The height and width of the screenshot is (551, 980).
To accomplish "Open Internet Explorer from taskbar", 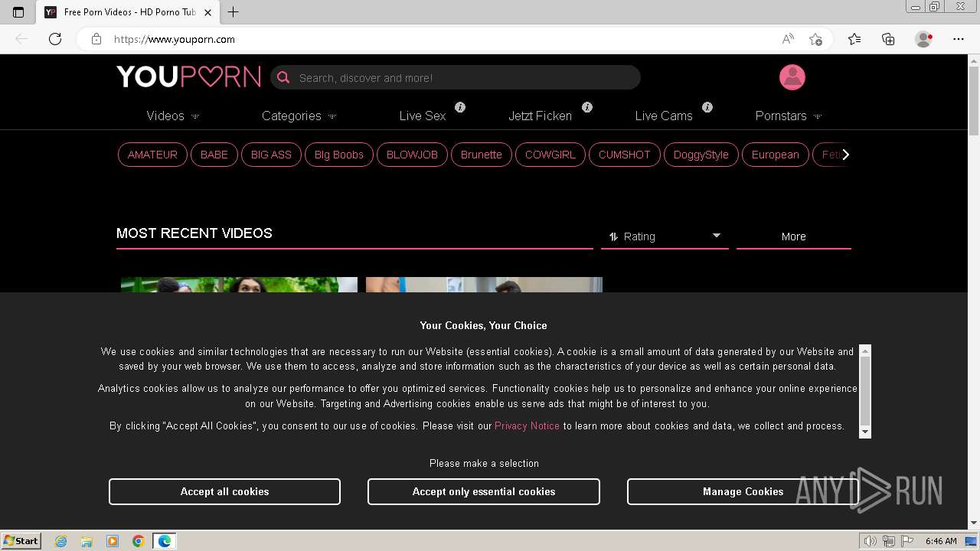I will coord(60,541).
